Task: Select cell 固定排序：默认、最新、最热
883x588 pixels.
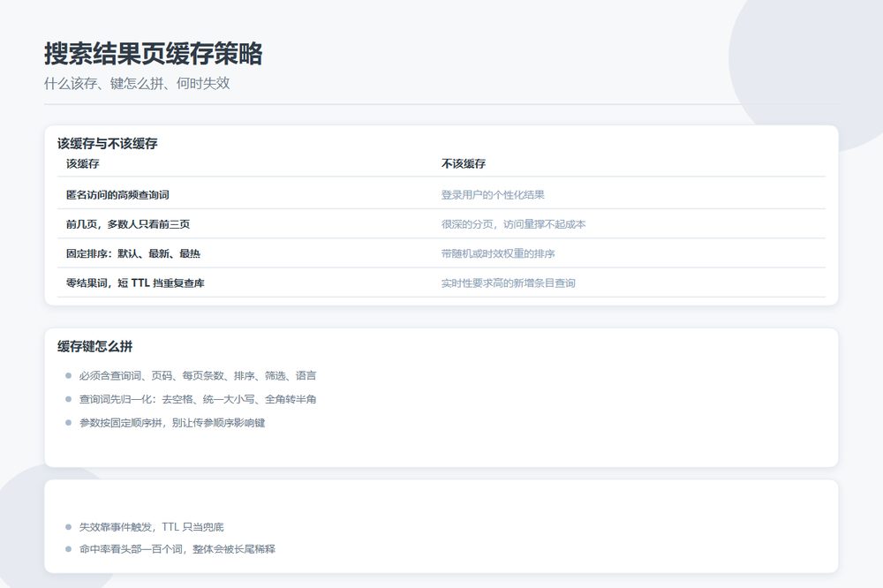Action: 133,253
